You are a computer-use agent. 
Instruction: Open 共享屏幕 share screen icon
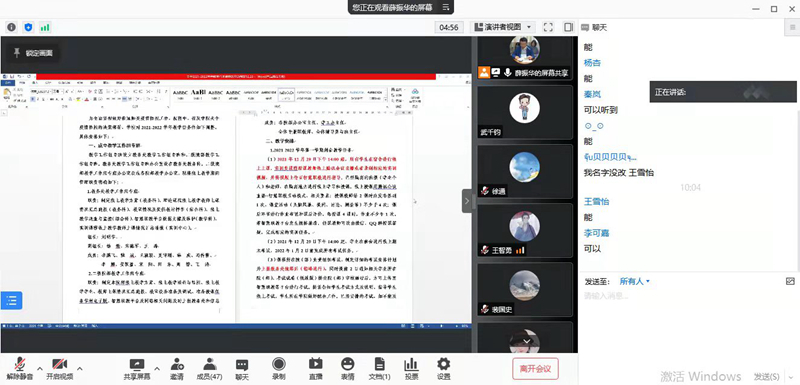pos(137,368)
